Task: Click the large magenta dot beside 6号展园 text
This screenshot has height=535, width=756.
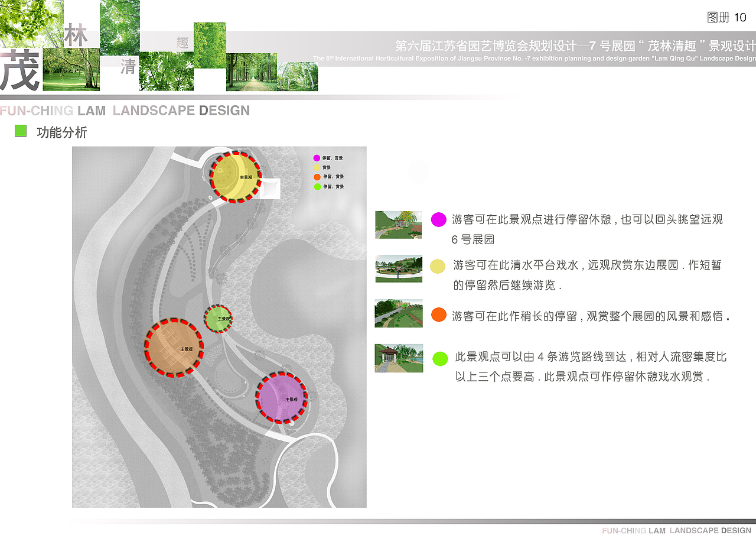Action: pyautogui.click(x=438, y=219)
